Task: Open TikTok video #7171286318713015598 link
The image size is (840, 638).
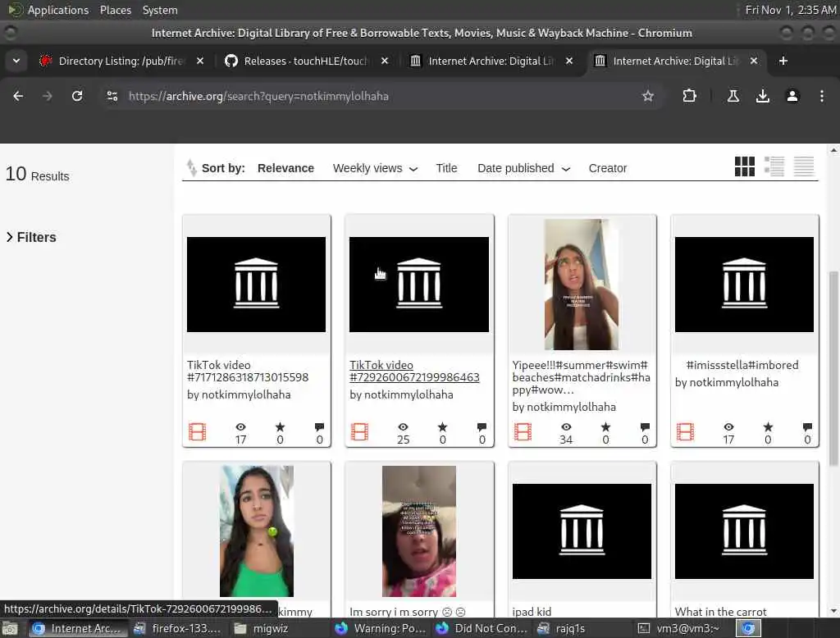Action: [248, 371]
